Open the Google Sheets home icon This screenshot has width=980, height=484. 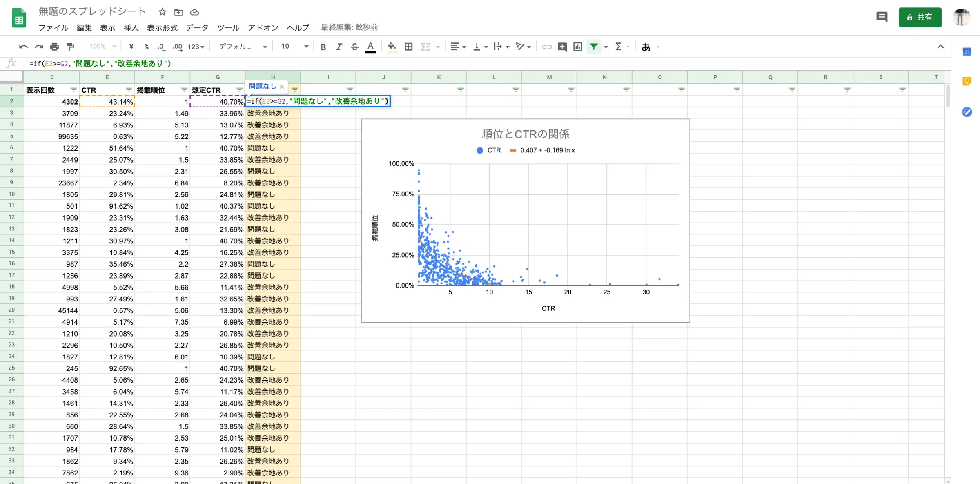point(19,18)
